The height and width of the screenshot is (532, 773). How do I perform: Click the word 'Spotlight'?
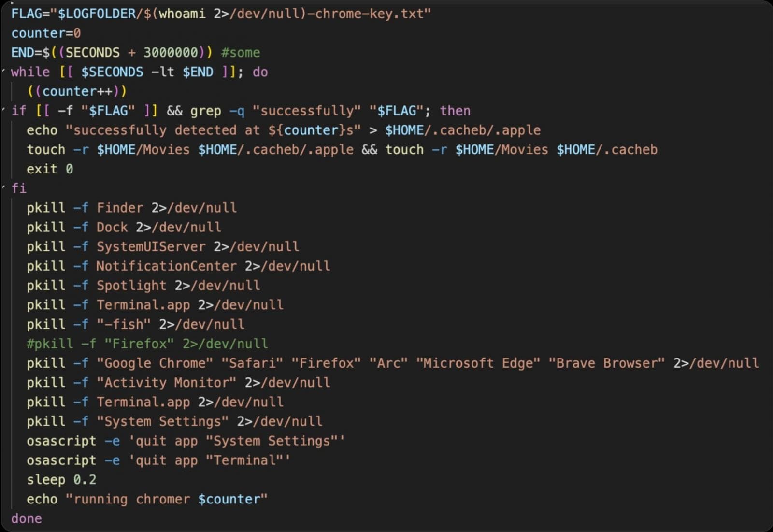pos(131,286)
